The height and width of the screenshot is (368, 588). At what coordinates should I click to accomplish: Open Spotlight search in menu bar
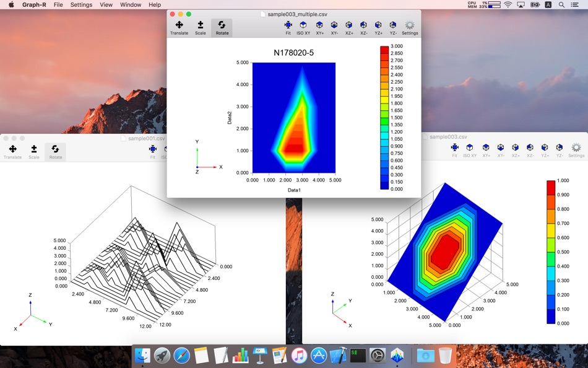tap(561, 5)
